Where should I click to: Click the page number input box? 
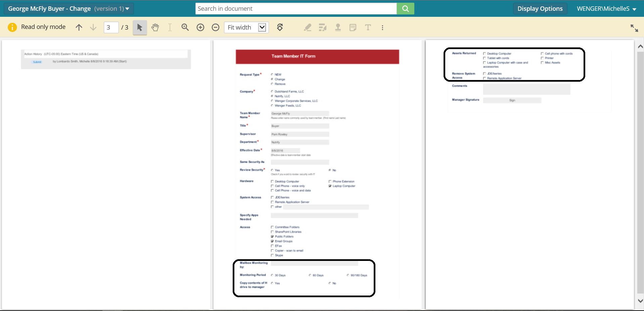coord(111,28)
